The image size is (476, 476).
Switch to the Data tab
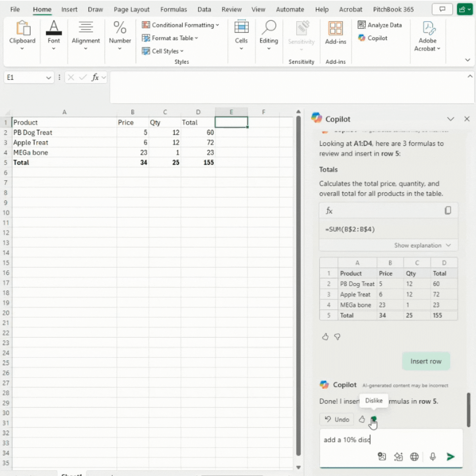click(x=204, y=9)
